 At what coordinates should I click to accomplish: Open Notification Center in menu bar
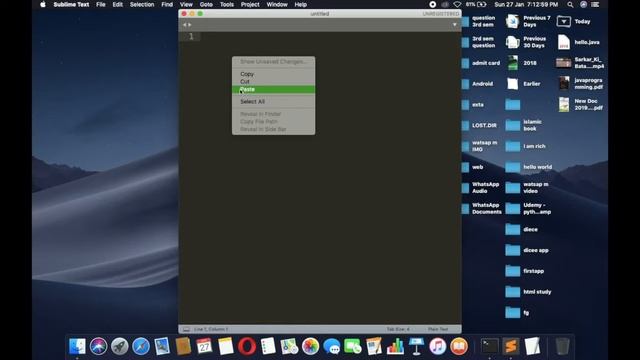(x=596, y=4)
